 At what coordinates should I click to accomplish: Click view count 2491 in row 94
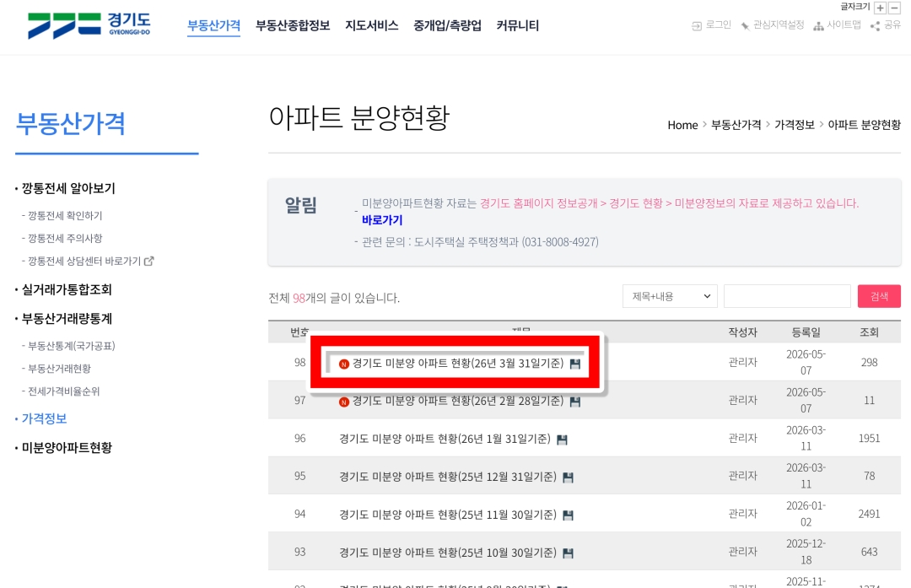click(869, 514)
